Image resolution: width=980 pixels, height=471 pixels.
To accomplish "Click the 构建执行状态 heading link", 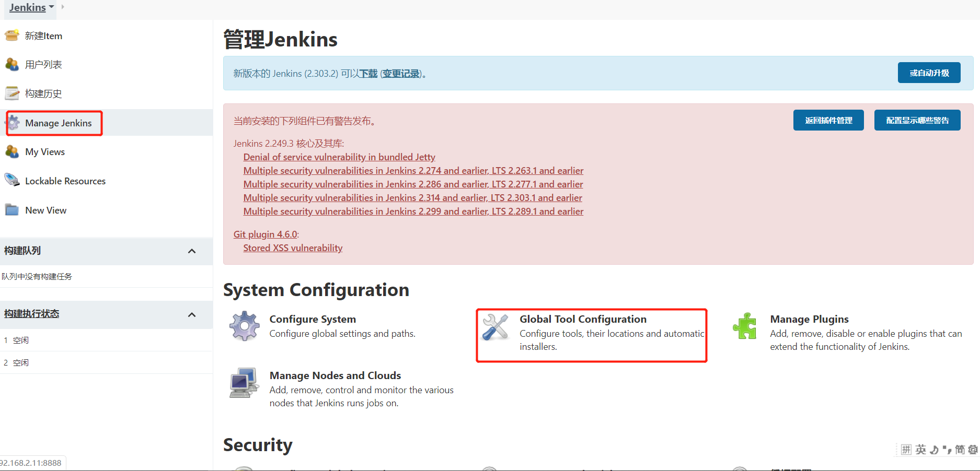I will (x=31, y=313).
